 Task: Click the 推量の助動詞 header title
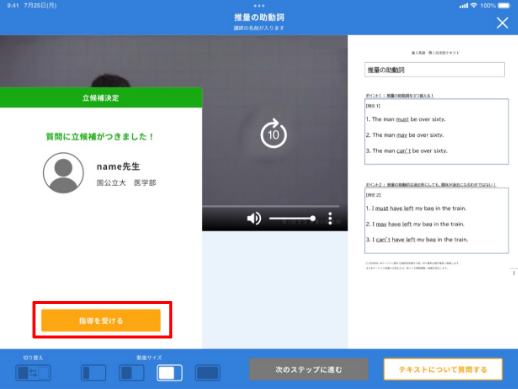[x=259, y=17]
